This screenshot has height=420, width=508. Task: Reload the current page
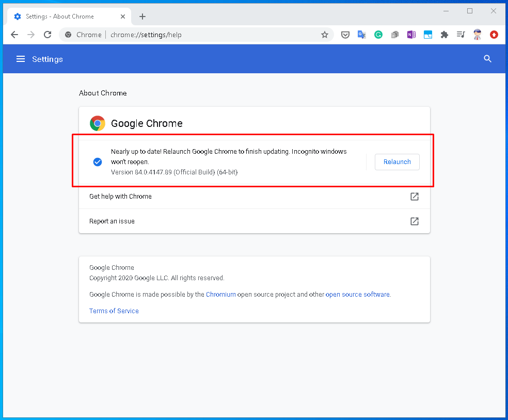pyautogui.click(x=47, y=35)
